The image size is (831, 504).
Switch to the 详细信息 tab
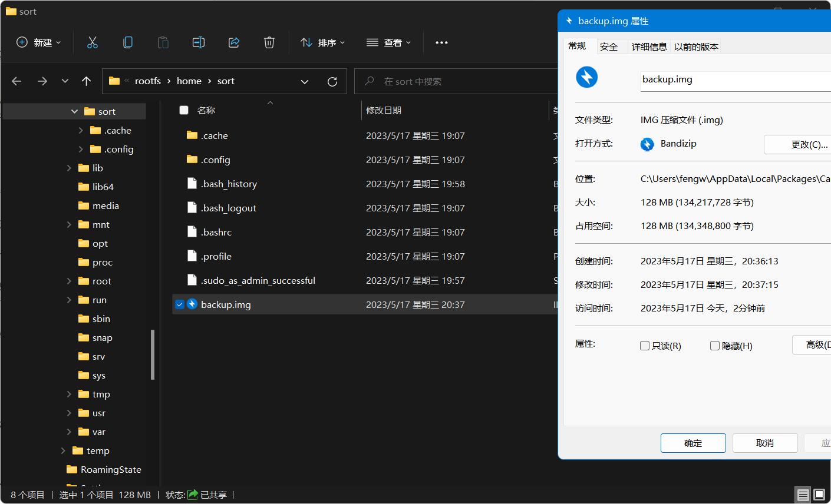click(x=649, y=46)
